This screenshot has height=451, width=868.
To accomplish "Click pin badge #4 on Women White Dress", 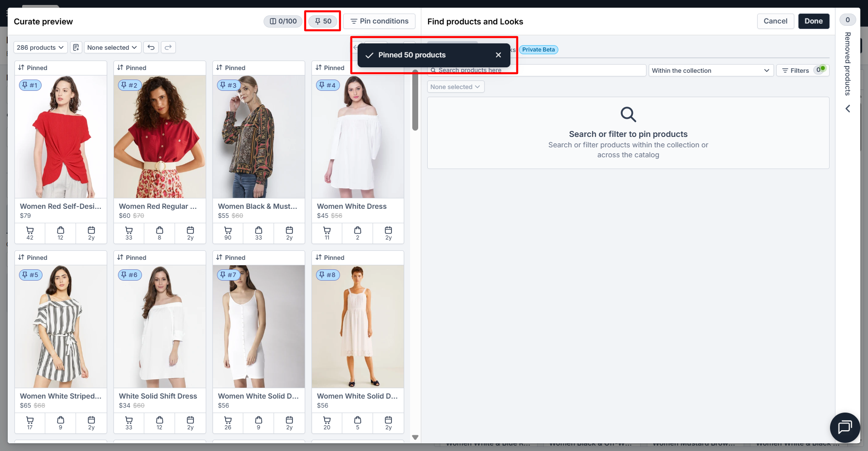I will tap(327, 85).
